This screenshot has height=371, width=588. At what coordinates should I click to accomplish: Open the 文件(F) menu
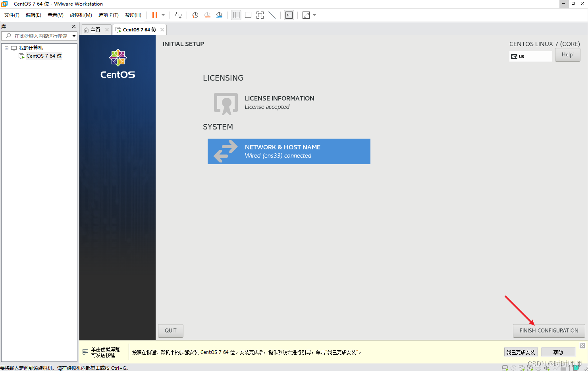12,15
